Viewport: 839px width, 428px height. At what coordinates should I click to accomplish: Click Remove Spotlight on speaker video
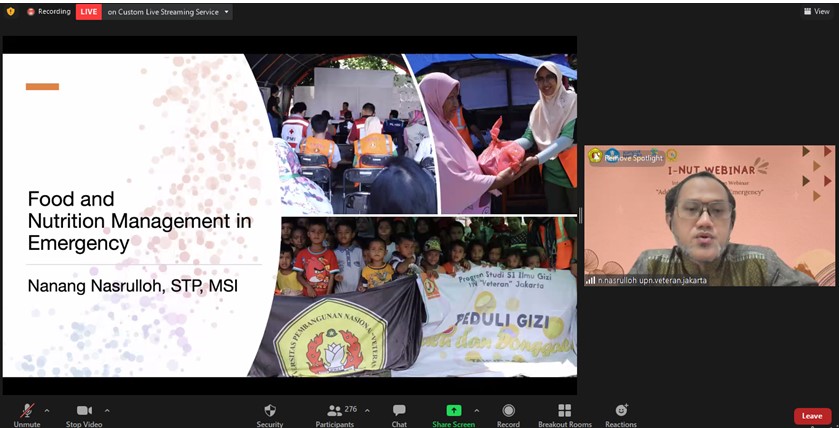click(634, 158)
